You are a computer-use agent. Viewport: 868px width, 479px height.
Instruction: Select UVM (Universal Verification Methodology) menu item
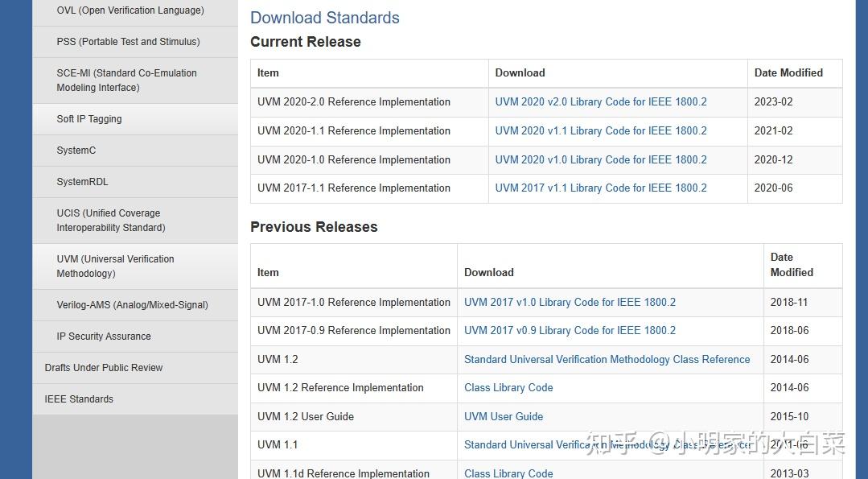(x=115, y=266)
